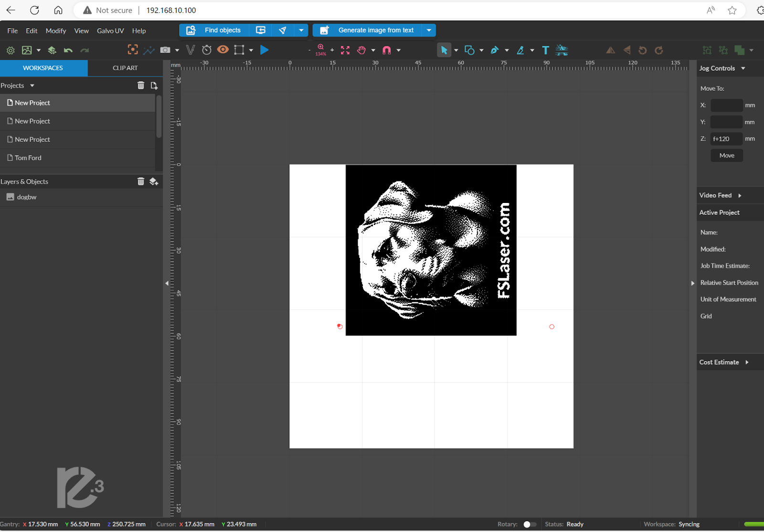Screen dimensions: 764x532
Task: Click the stopwatch job timer icon
Action: pos(207,50)
